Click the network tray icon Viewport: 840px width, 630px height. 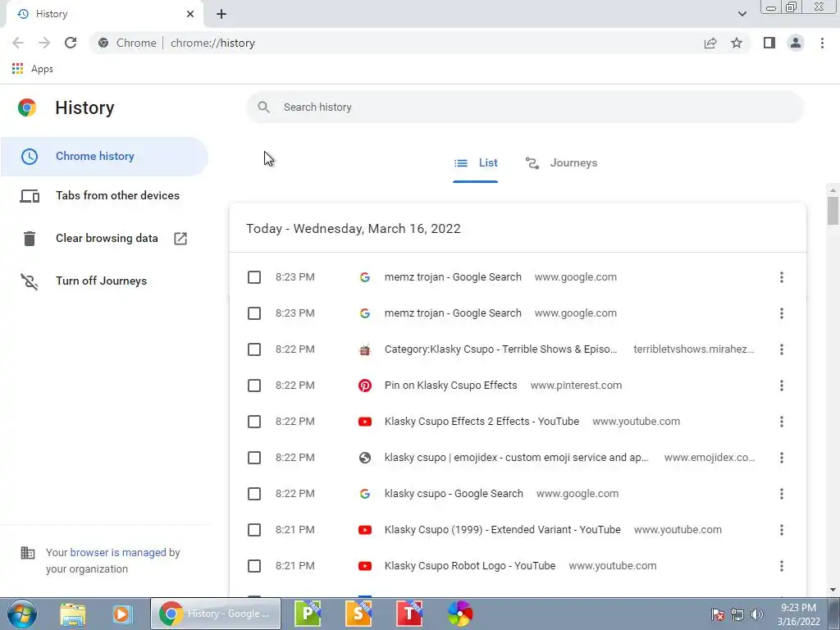[x=737, y=614]
